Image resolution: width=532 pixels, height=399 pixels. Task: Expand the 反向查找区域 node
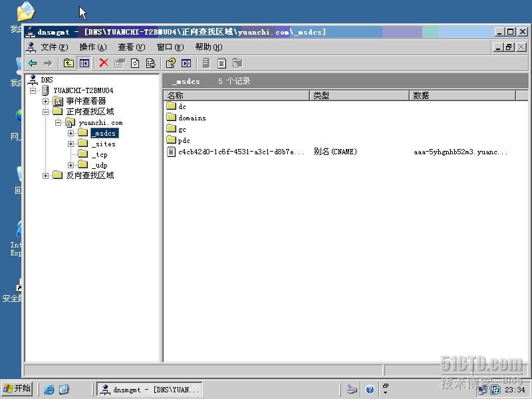point(45,176)
